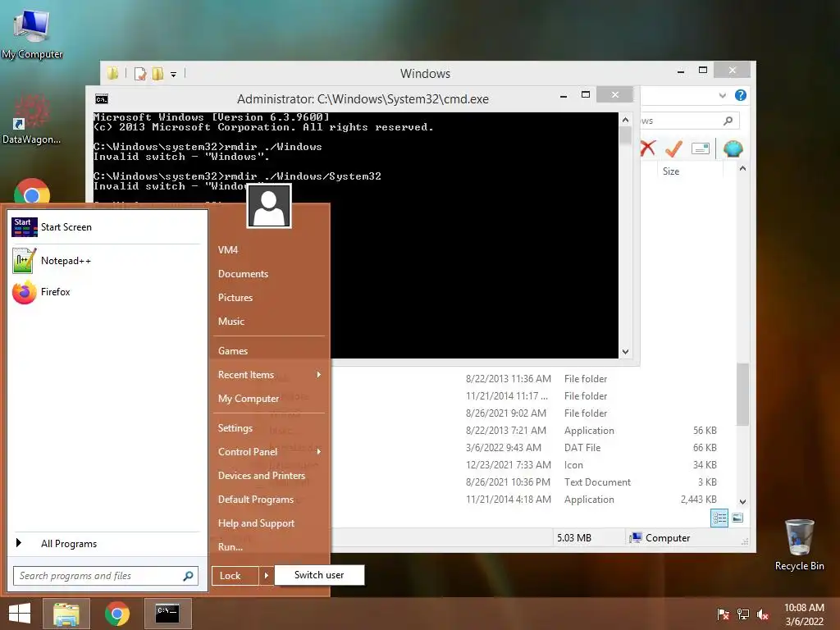This screenshot has width=840, height=630.
Task: Click search magnifier in start menu
Action: pos(188,576)
